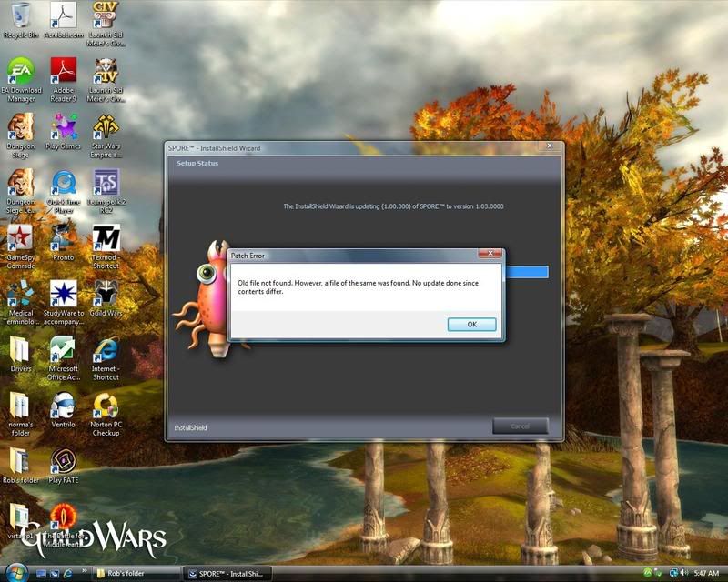Viewport: 728px width, 582px height.
Task: Click the Cancel button in InstallShield Wizard
Action: 520,426
